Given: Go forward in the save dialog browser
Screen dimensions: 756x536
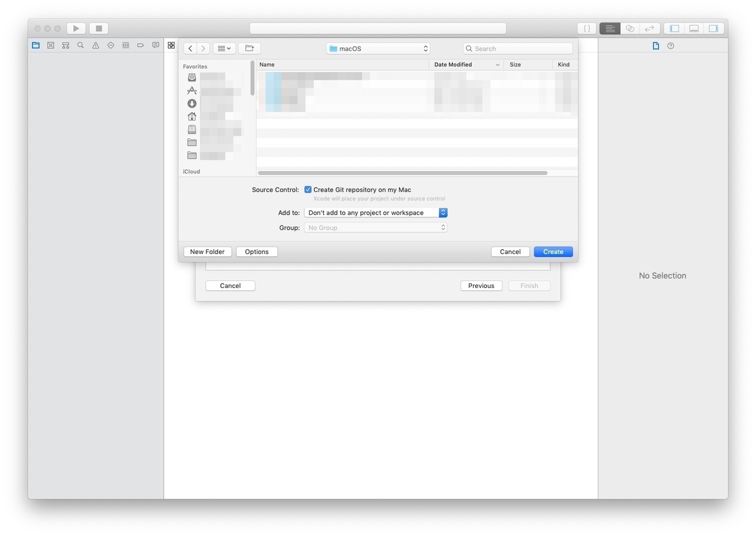Looking at the screenshot, I should 203,48.
